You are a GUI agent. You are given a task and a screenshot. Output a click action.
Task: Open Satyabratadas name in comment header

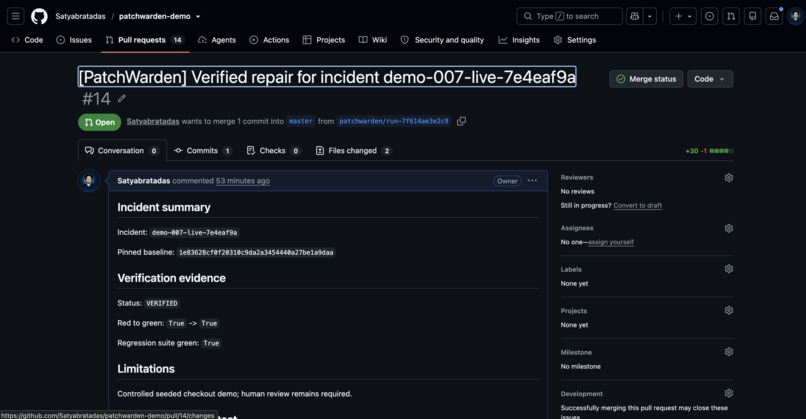(x=143, y=181)
